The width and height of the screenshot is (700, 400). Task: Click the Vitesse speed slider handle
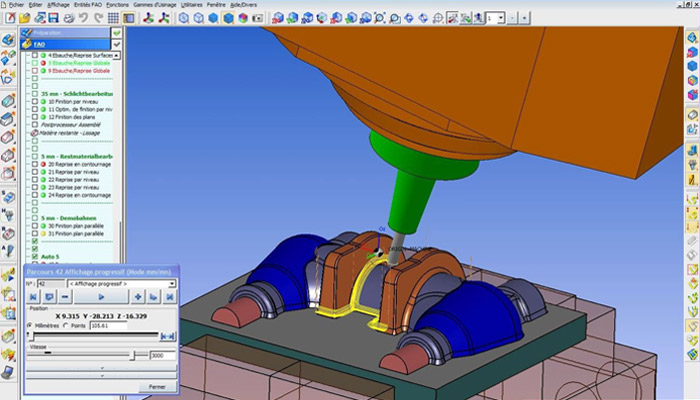[133, 354]
